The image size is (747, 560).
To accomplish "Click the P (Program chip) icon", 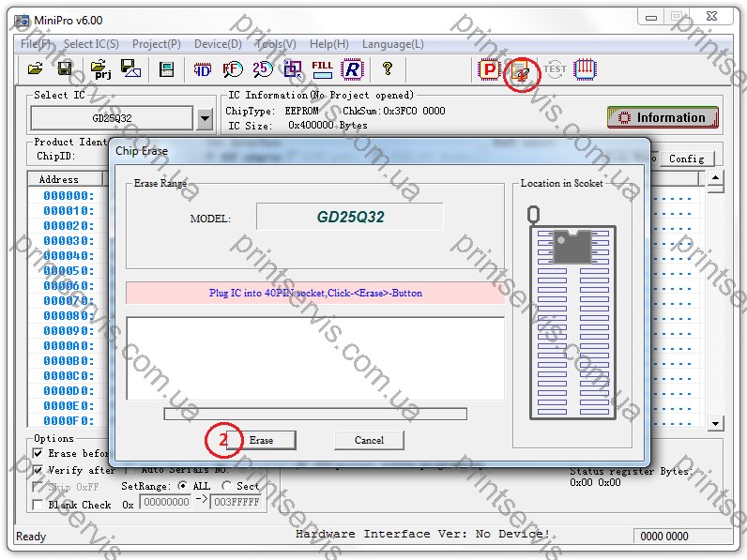I will [489, 69].
